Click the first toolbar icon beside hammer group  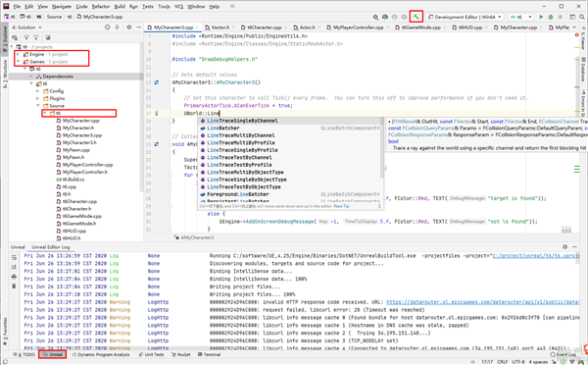point(375,17)
